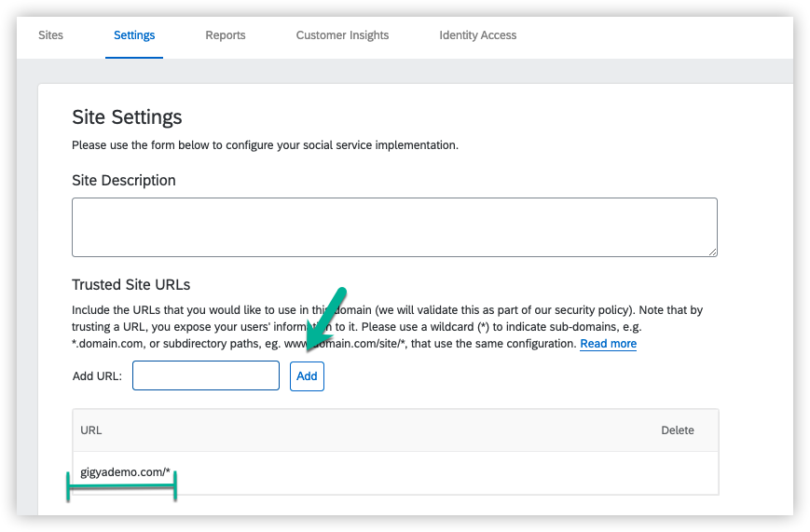Select the gigyademo.com/* URL entry

[x=126, y=472]
